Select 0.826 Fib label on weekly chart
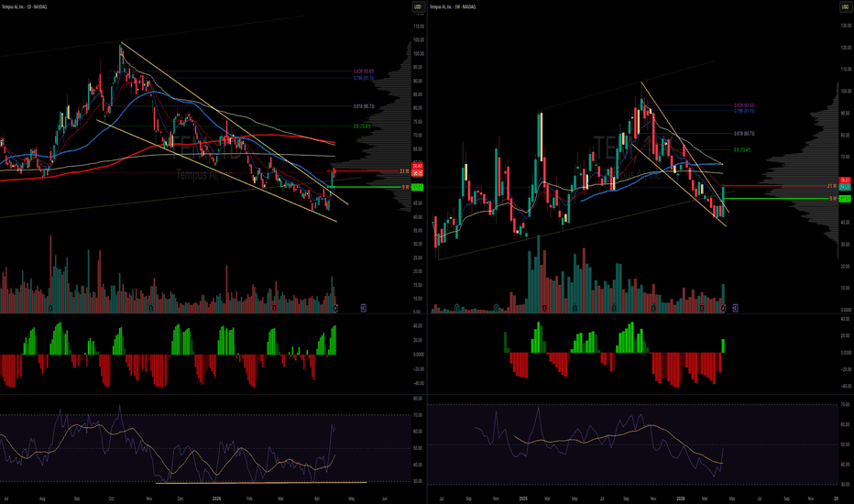 [745, 105]
